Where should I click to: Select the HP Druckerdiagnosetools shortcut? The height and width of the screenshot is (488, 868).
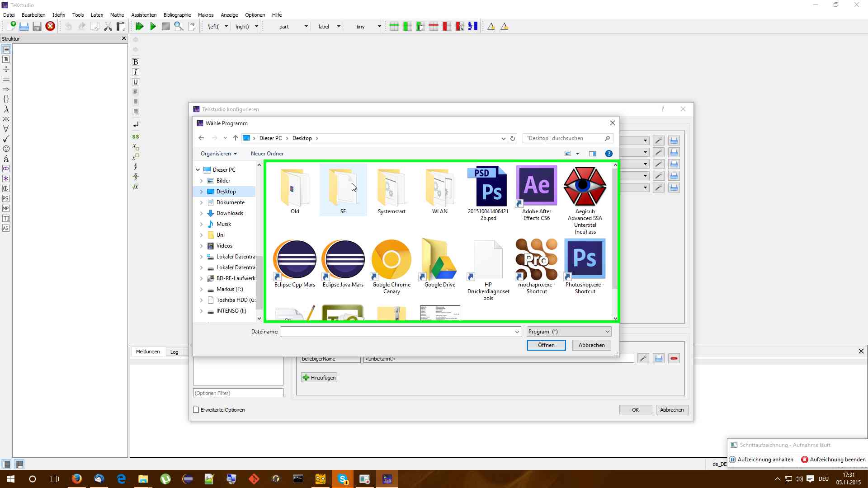pyautogui.click(x=488, y=270)
